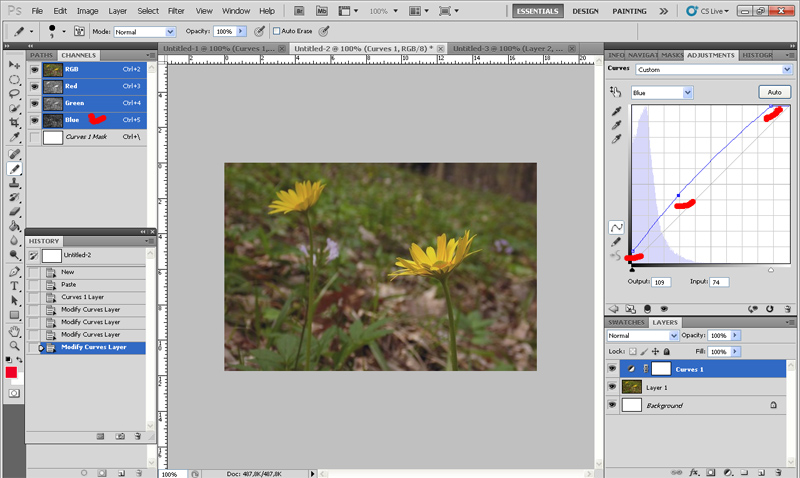Click the red foreground color swatch
800x478 pixels.
pos(11,373)
